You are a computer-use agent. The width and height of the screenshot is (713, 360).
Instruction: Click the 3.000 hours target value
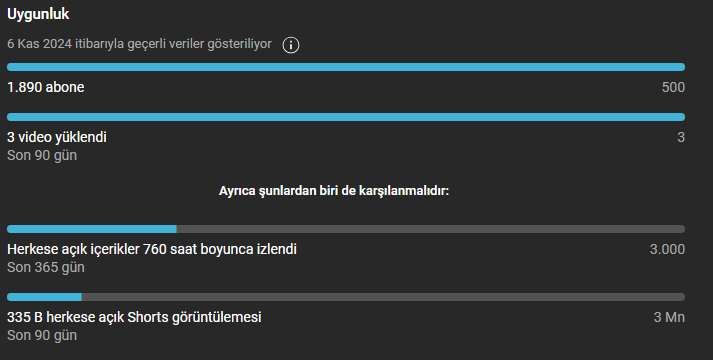[667, 249]
